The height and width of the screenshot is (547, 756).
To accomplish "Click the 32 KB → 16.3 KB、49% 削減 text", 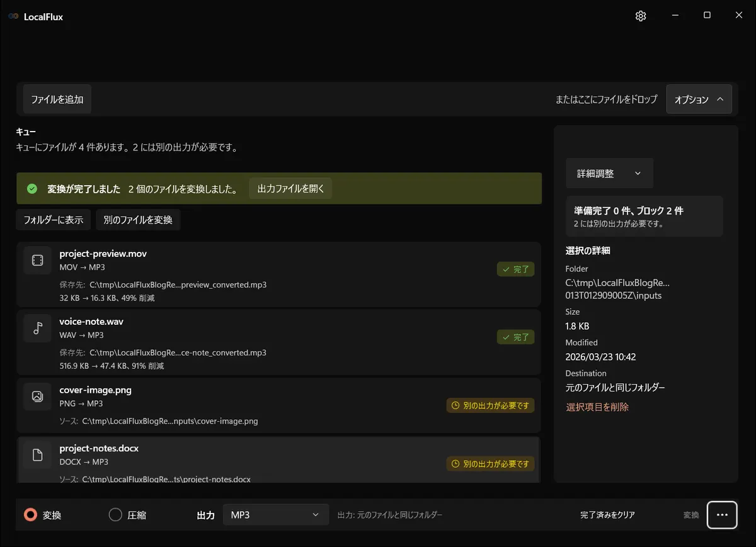I will (107, 298).
